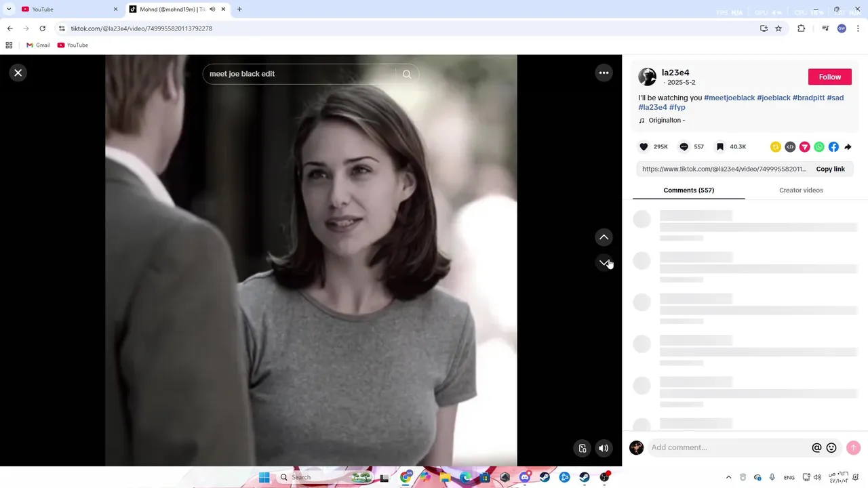Screen dimensions: 868x488
Task: Open hashtag #bradpitt
Action: (808, 98)
